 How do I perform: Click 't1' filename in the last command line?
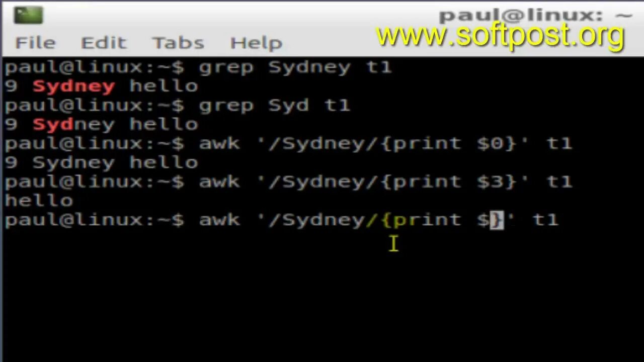coord(545,220)
